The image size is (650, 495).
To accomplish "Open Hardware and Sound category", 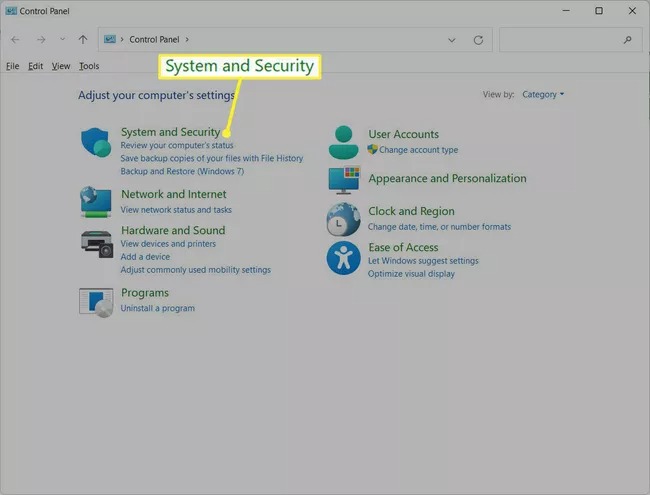I will [173, 230].
